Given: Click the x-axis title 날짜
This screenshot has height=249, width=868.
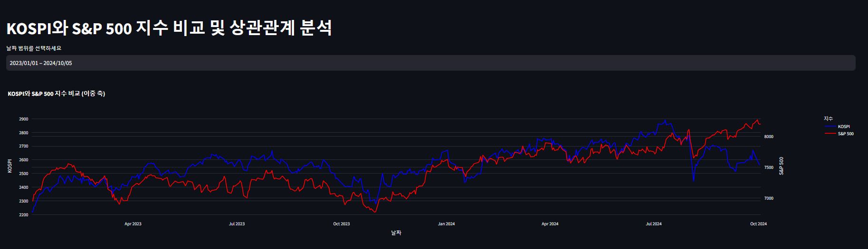Looking at the screenshot, I should coord(396,233).
